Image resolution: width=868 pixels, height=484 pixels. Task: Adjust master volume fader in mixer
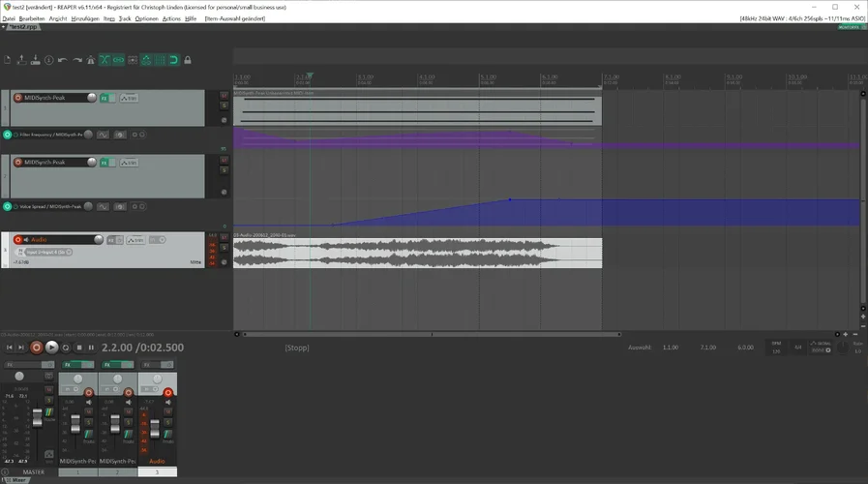coord(37,417)
